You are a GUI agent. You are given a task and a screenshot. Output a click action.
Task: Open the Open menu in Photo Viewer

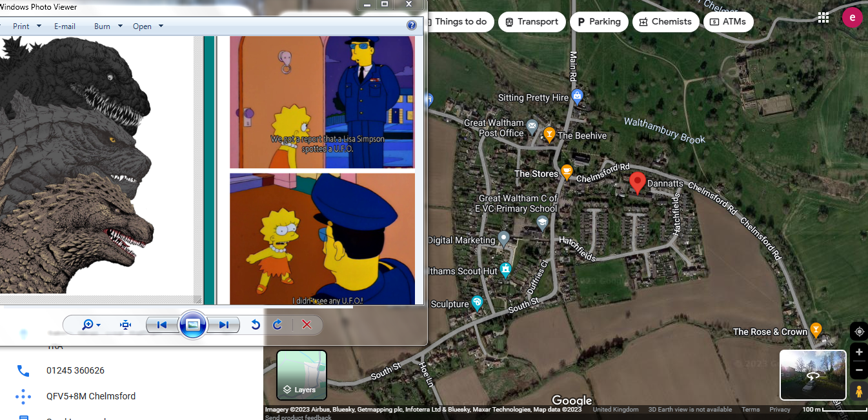[148, 26]
